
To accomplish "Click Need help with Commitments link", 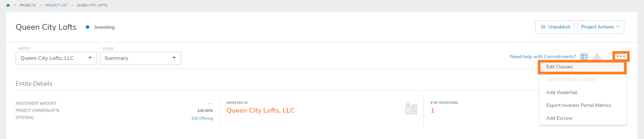I will click(543, 56).
